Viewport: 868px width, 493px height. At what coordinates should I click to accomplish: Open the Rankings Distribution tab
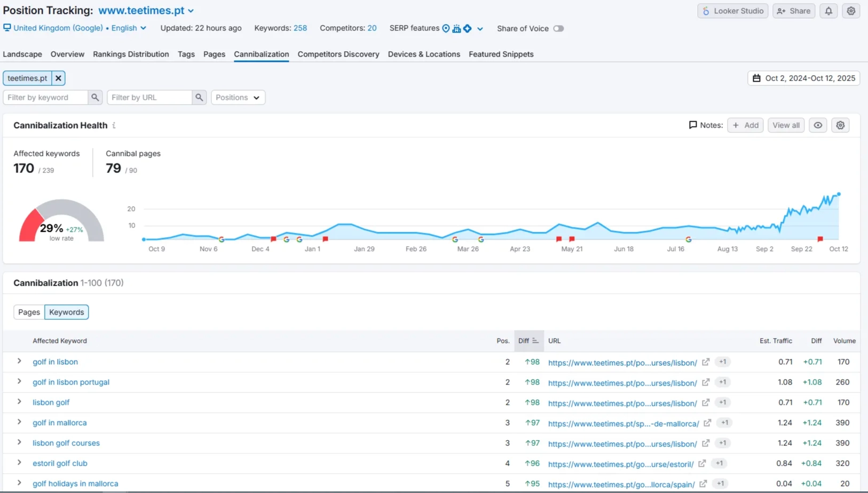click(131, 54)
